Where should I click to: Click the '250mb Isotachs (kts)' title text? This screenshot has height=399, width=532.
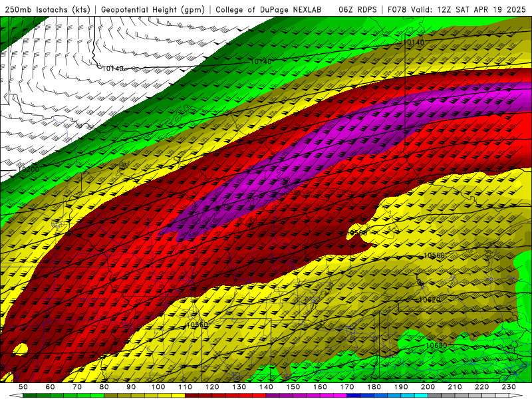point(47,10)
